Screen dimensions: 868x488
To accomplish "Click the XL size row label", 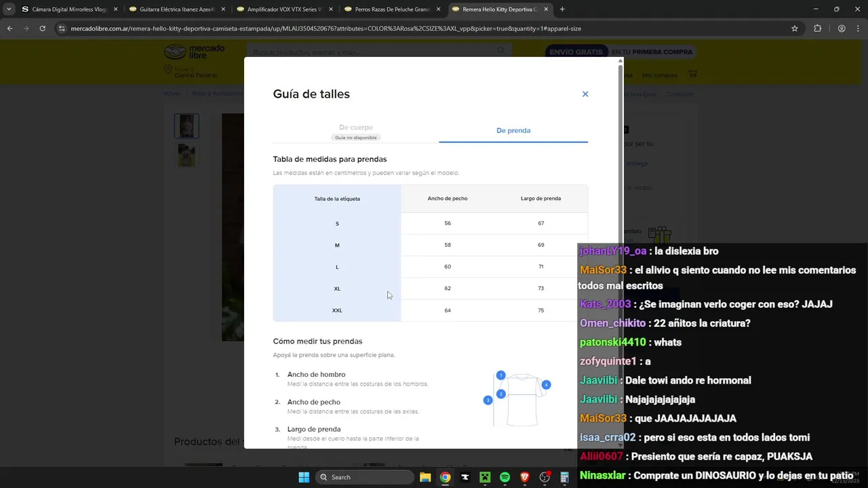I will pyautogui.click(x=337, y=289).
